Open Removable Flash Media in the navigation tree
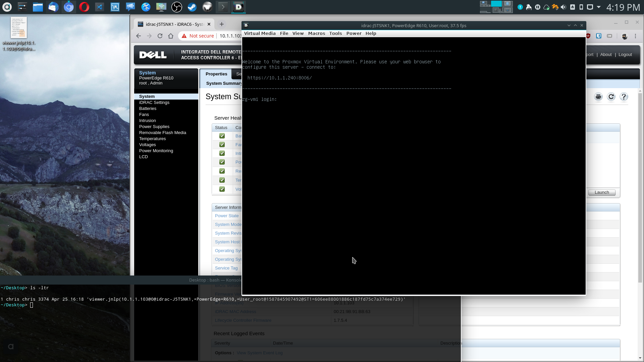This screenshot has height=362, width=644. (163, 133)
